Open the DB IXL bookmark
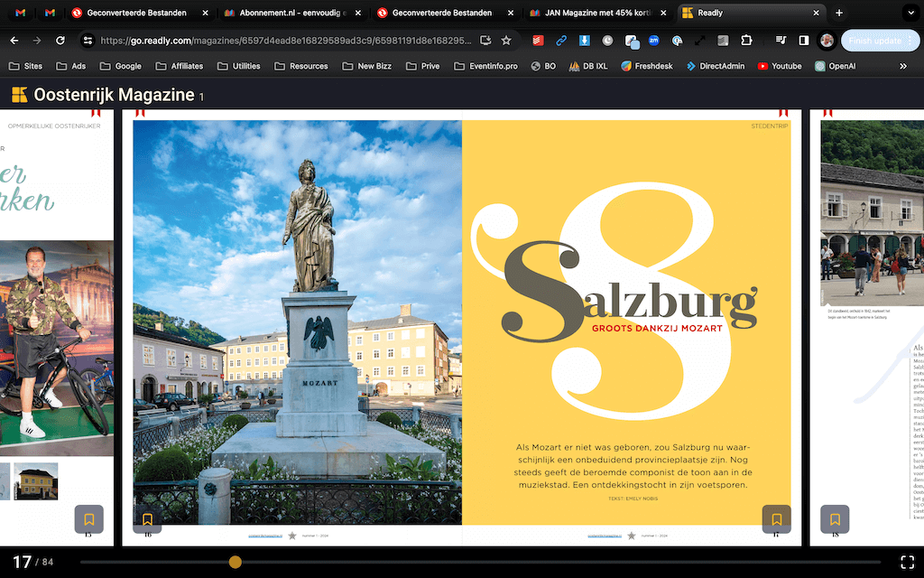924x578 pixels. coord(588,66)
